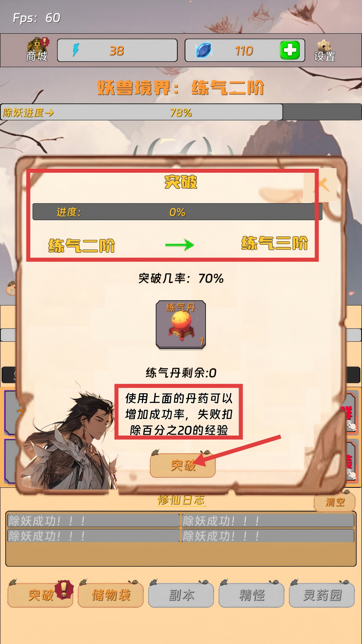Click the 除妖进度 progress bar
The height and width of the screenshot is (644, 362).
(x=181, y=112)
